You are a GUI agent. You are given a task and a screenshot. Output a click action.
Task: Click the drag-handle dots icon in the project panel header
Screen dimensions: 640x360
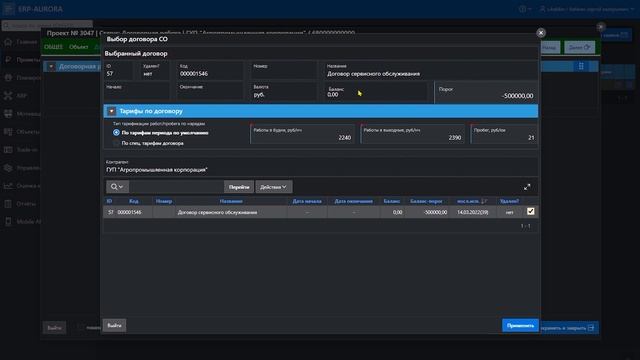(581, 66)
